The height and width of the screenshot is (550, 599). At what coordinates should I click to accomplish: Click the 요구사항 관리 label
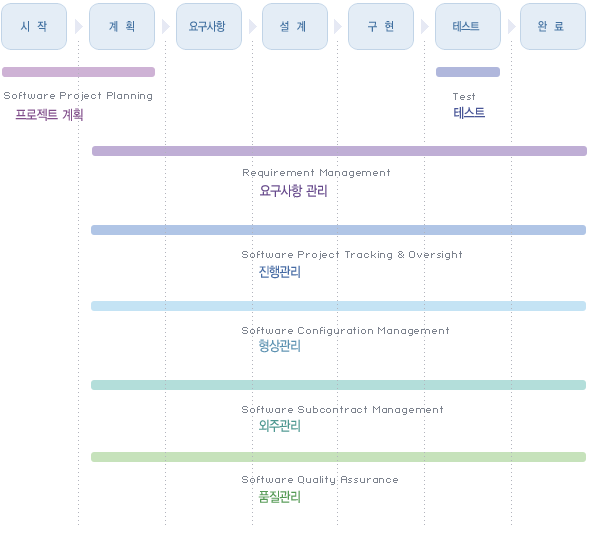pos(293,191)
